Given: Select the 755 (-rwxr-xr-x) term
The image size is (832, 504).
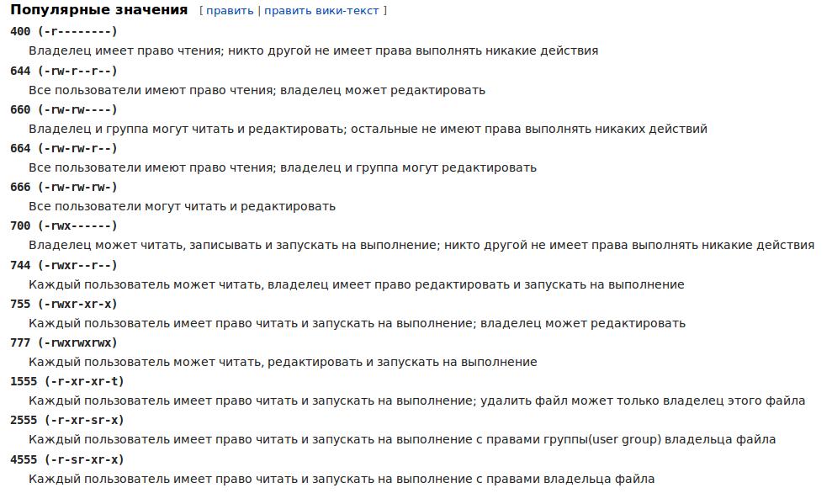Looking at the screenshot, I should pos(64,304).
